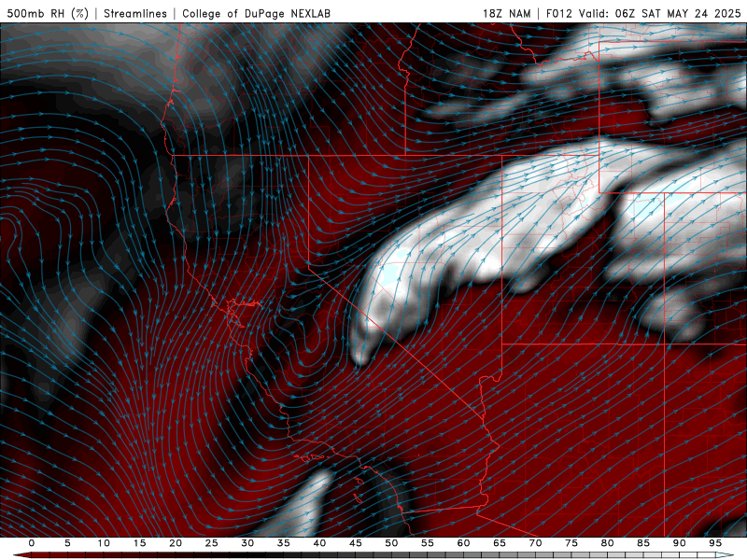Click the "18Z NAM" model run label

pos(506,13)
